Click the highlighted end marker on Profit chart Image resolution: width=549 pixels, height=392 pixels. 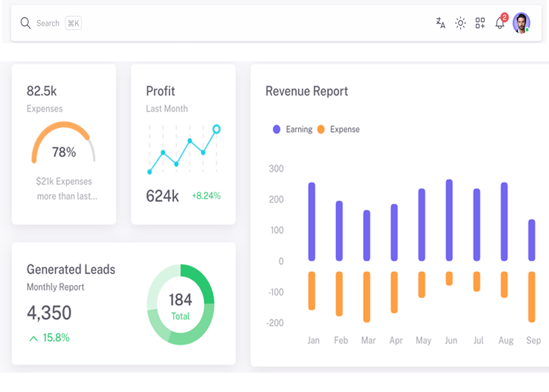217,129
